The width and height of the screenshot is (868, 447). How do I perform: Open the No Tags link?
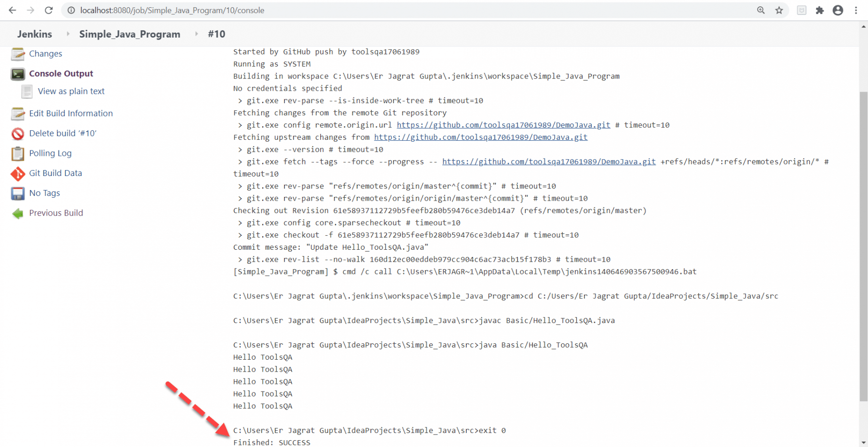click(x=44, y=193)
